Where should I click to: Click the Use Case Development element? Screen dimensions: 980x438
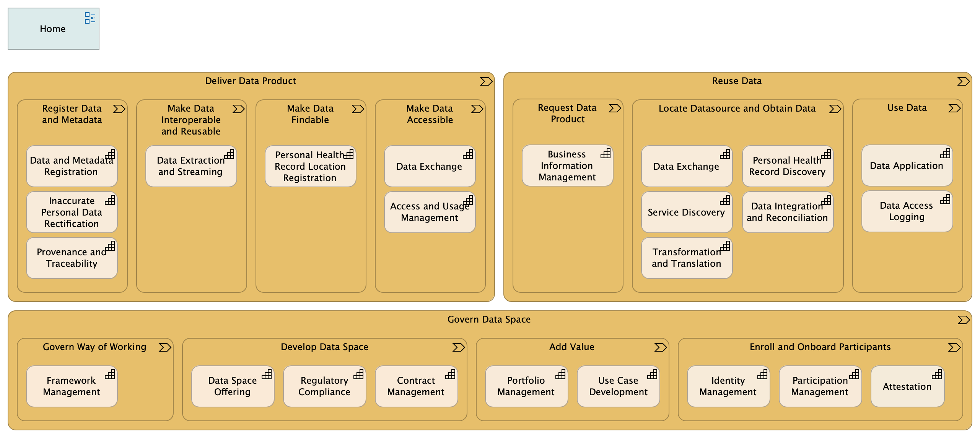[x=618, y=386]
